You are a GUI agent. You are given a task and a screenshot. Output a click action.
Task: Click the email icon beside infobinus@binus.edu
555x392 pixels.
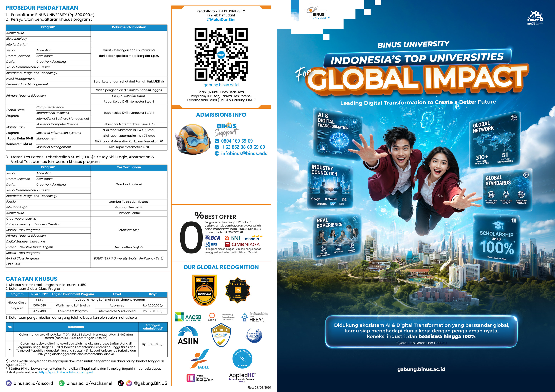[217, 154]
